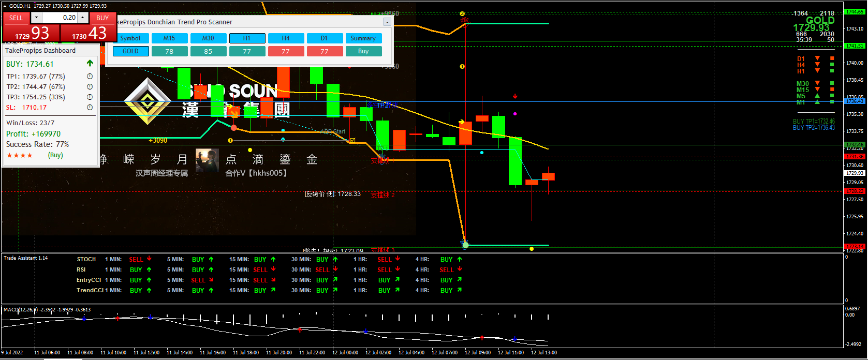Viewport: 868px width, 360px height.
Task: Click the red SELL label in one-click trading panel
Action: coord(16,18)
